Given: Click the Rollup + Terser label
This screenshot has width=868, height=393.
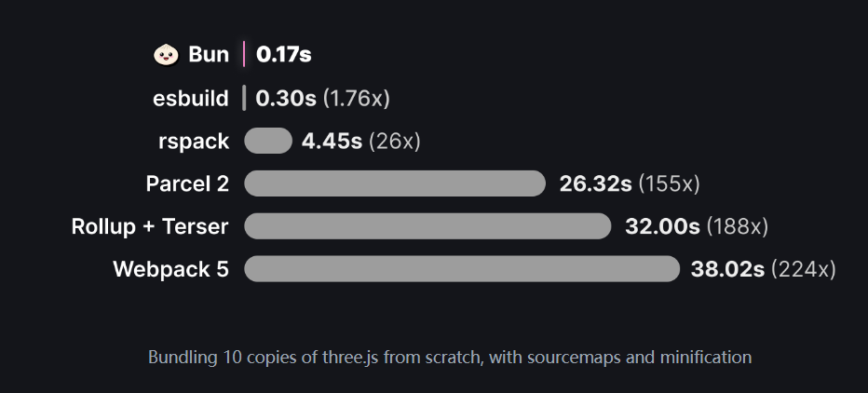Looking at the screenshot, I should pyautogui.click(x=150, y=226).
